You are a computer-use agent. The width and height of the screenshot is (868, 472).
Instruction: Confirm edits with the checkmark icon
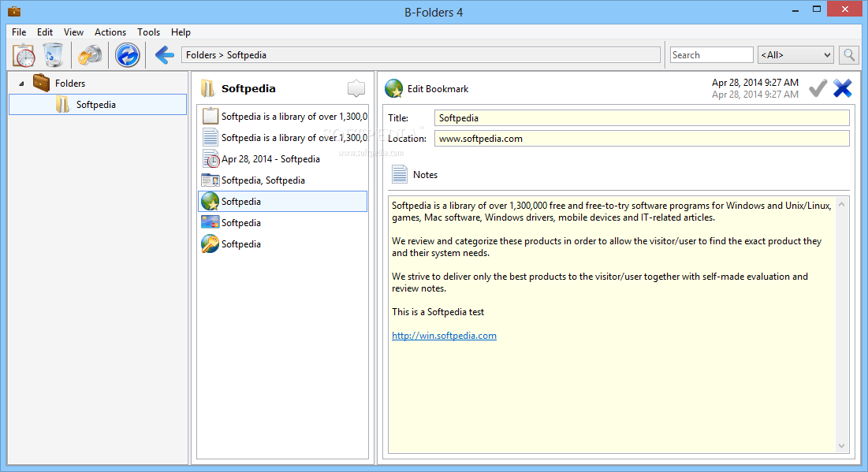coord(818,88)
